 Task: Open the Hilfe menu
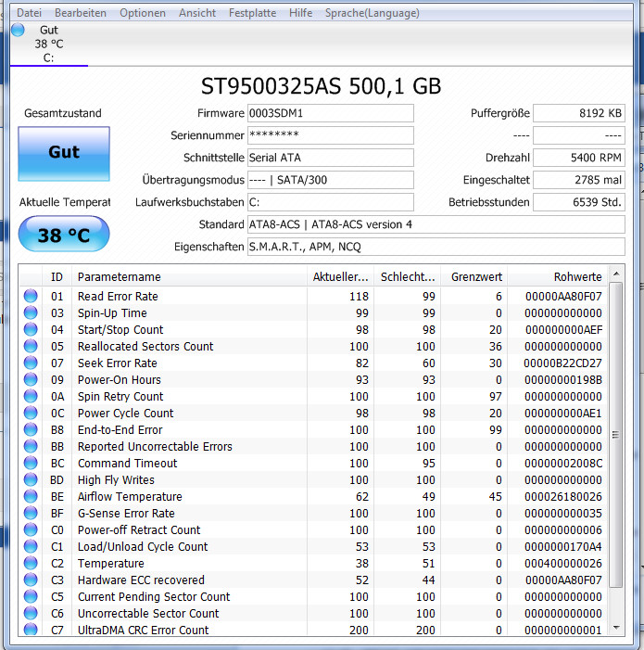(x=300, y=13)
